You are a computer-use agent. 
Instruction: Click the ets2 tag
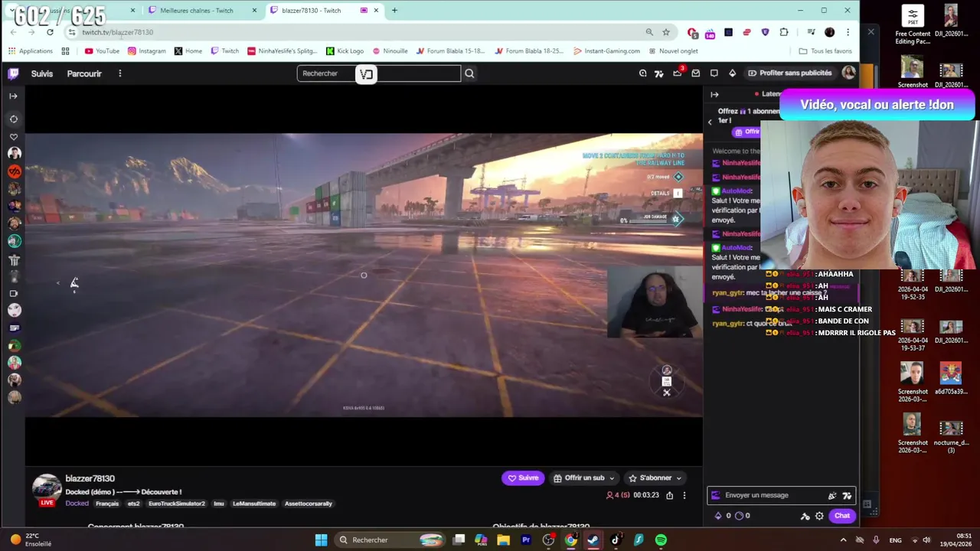tap(133, 504)
